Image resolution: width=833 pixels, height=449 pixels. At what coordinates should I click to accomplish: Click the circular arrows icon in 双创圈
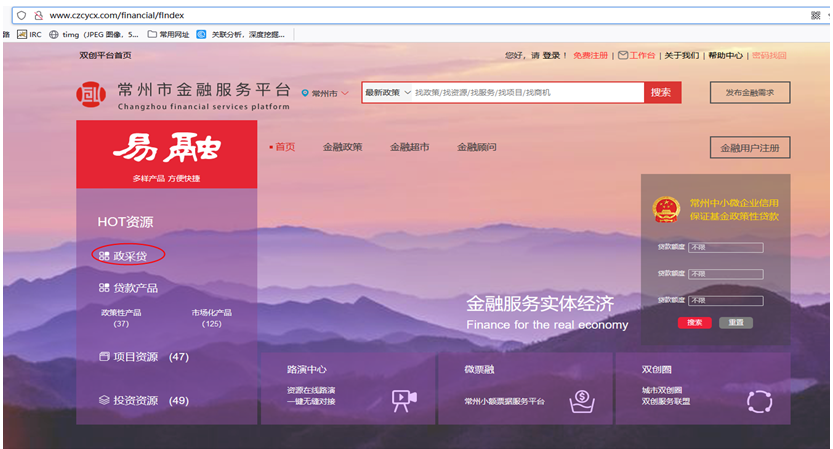(x=760, y=401)
